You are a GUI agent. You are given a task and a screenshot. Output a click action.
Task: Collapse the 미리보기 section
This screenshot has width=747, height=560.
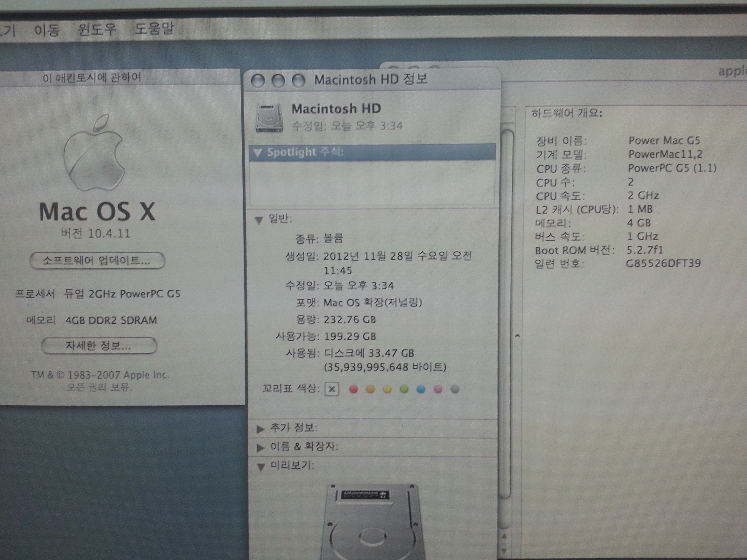click(x=260, y=467)
